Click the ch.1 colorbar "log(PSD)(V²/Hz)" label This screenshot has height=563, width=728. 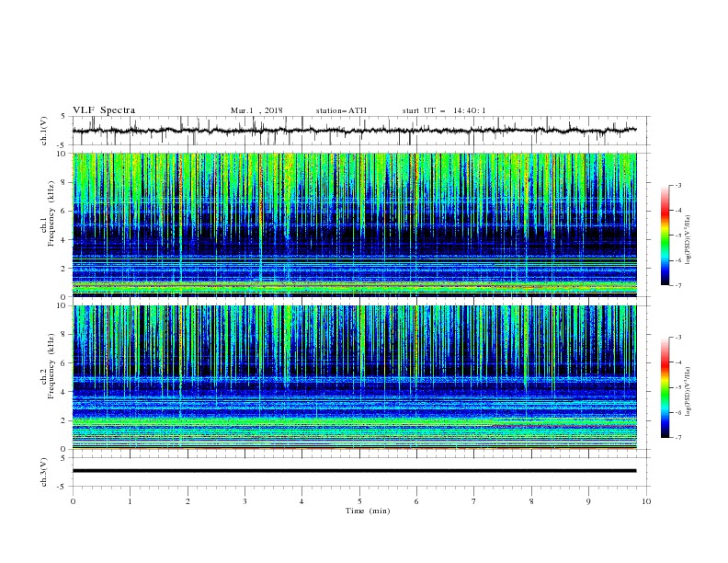point(688,240)
